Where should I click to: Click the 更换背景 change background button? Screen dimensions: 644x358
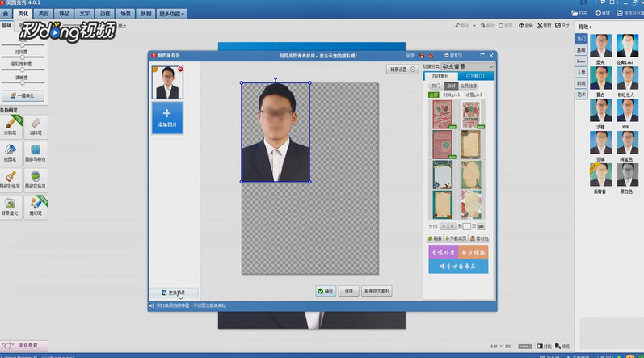[x=174, y=293]
